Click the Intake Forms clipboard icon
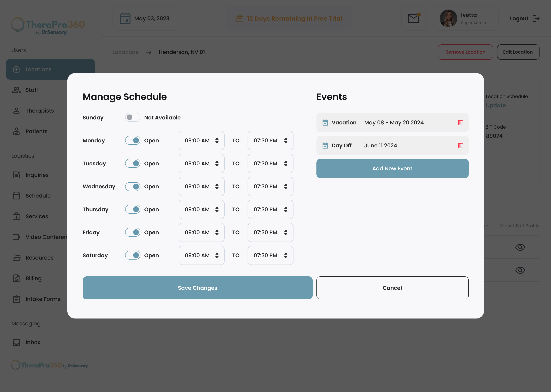The height and width of the screenshot is (392, 551). pyautogui.click(x=16, y=299)
